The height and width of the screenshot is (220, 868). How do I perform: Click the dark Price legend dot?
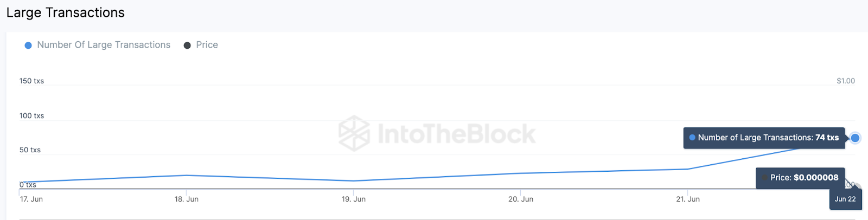[187, 46]
